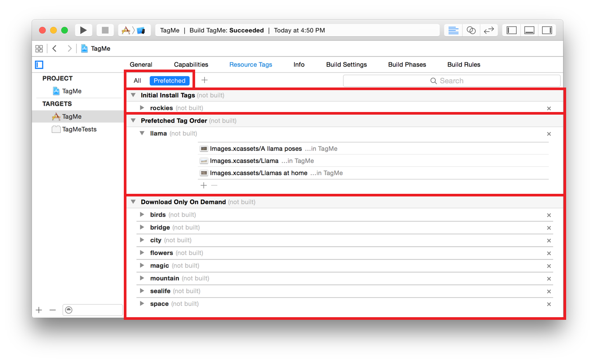Expand the flowers tag
Screen dimensions: 595x364
[x=142, y=252]
